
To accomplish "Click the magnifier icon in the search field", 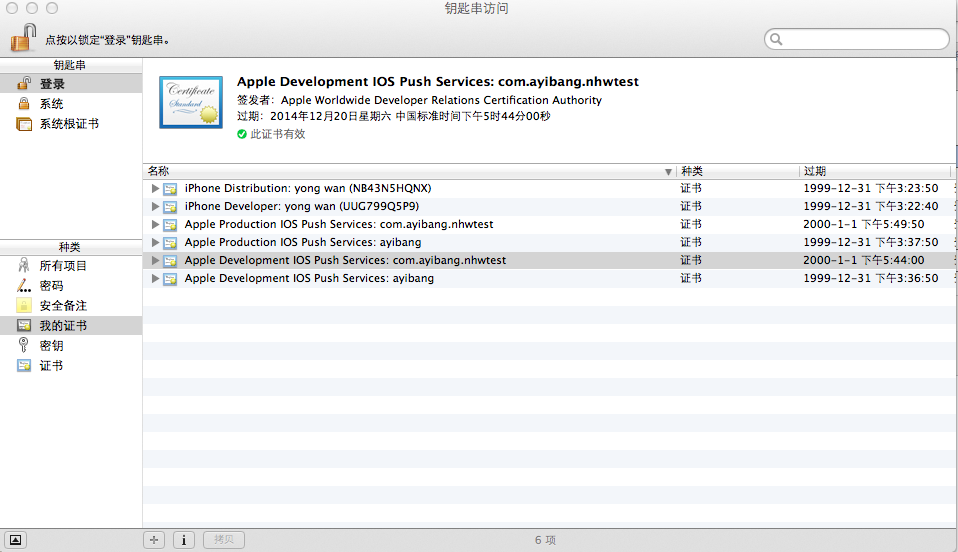I will [x=776, y=39].
